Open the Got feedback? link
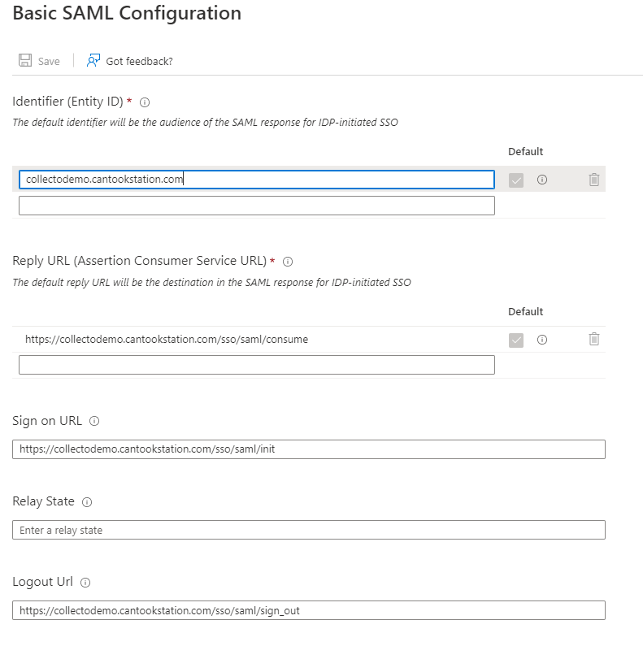 pos(139,61)
